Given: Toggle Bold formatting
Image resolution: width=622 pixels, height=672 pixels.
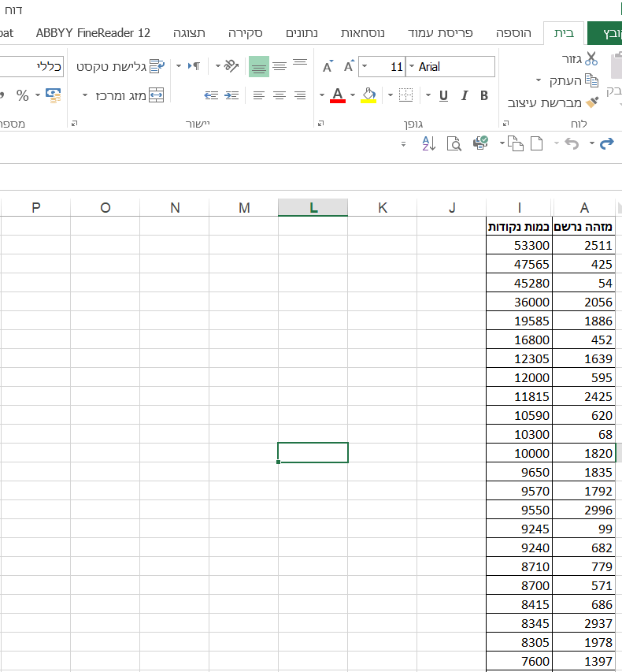Looking at the screenshot, I should [x=484, y=95].
